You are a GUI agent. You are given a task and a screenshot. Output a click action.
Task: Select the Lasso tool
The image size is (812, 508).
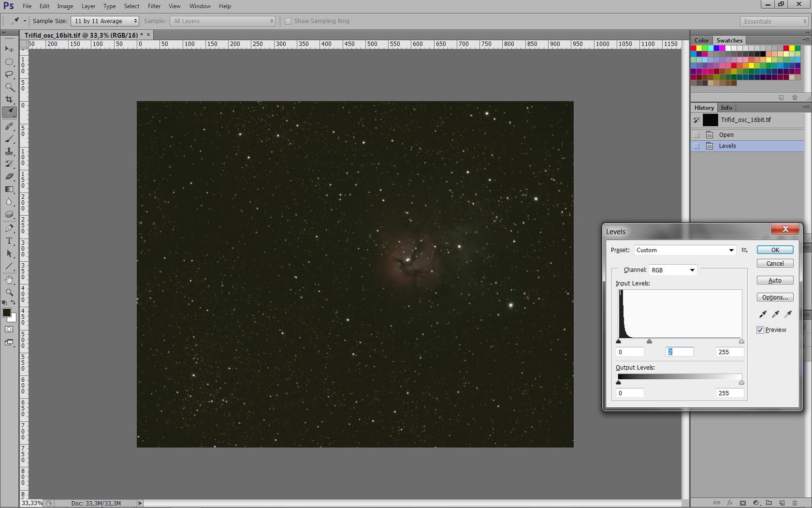tap(9, 75)
